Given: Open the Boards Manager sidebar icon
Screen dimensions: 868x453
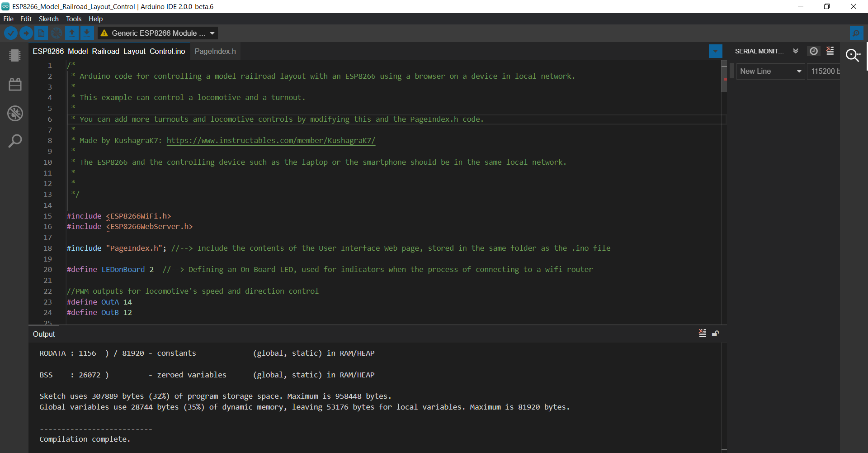Looking at the screenshot, I should 15,55.
